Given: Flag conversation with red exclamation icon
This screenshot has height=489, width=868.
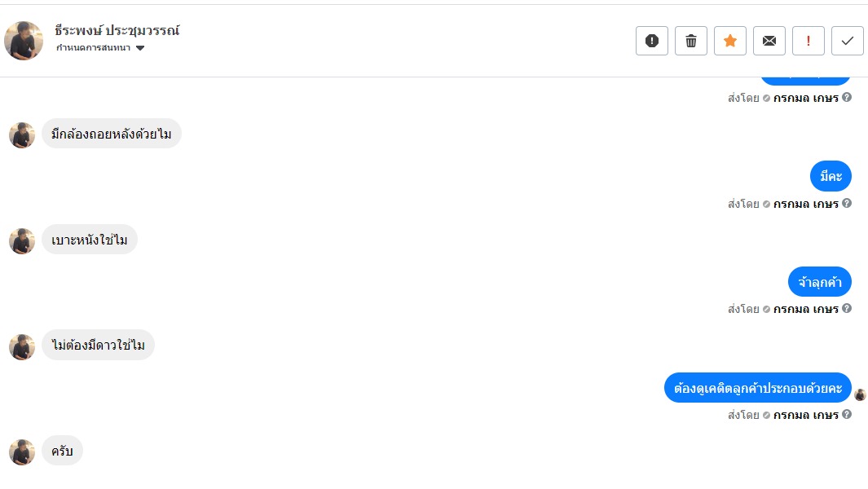Looking at the screenshot, I should click(809, 41).
